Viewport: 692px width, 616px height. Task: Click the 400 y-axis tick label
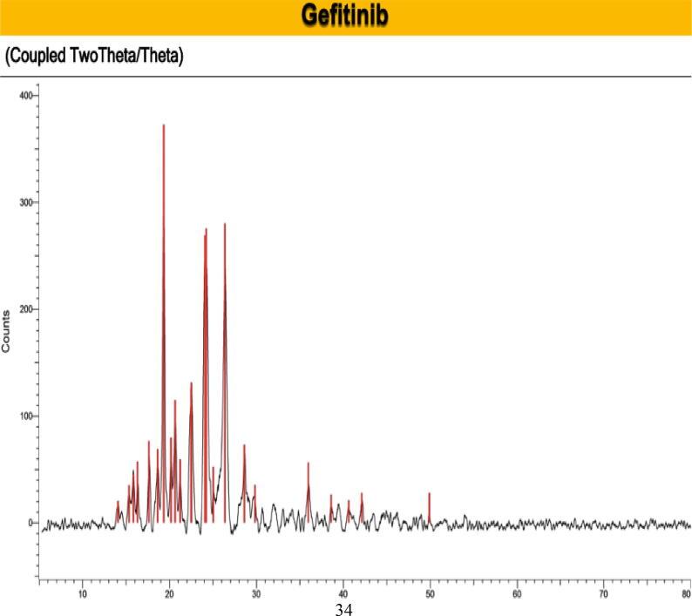[x=26, y=96]
